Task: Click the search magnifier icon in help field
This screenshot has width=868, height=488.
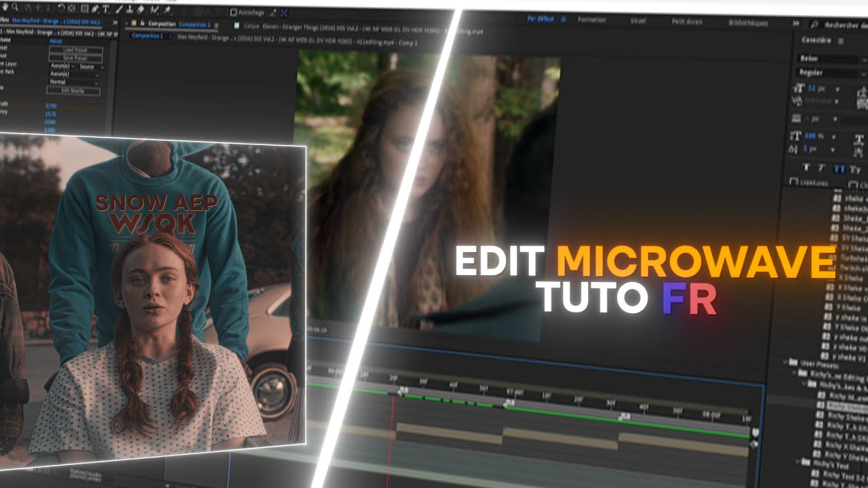Action: tap(814, 24)
